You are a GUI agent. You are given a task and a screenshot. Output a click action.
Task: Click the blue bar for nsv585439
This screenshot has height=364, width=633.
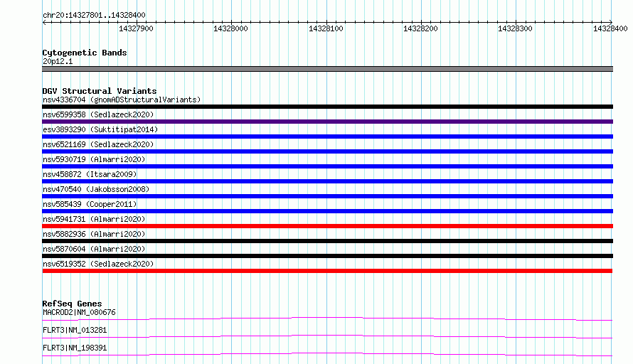(x=327, y=211)
